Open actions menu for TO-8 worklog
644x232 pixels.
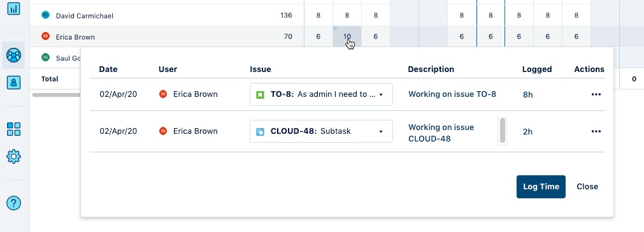coord(596,94)
